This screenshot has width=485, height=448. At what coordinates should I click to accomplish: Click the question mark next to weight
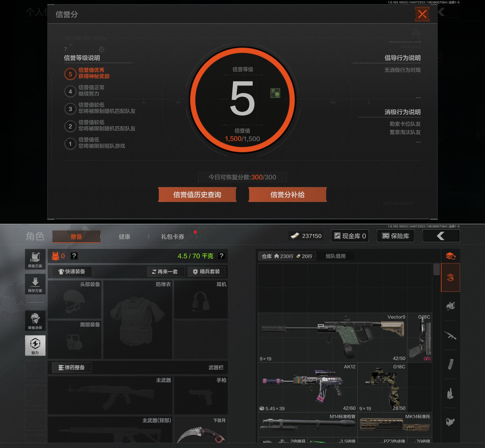pyautogui.click(x=221, y=256)
